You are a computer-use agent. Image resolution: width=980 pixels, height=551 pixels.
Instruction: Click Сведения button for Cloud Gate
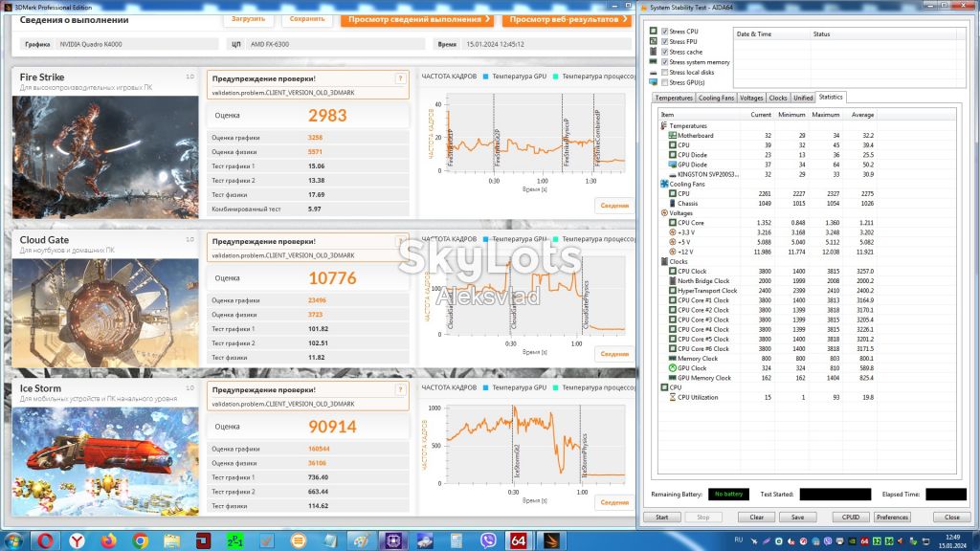tap(614, 354)
